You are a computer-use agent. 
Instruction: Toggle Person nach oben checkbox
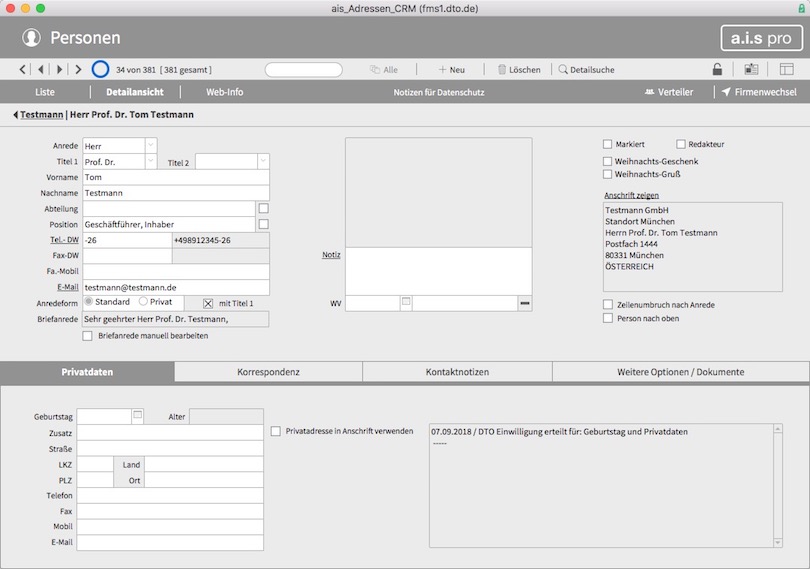608,318
